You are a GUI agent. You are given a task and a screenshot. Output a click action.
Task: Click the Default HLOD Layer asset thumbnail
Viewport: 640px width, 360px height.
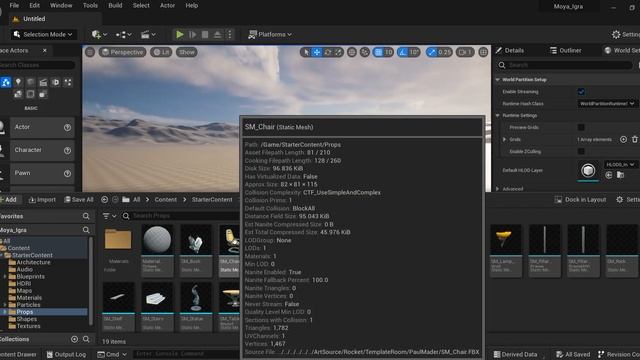point(588,170)
